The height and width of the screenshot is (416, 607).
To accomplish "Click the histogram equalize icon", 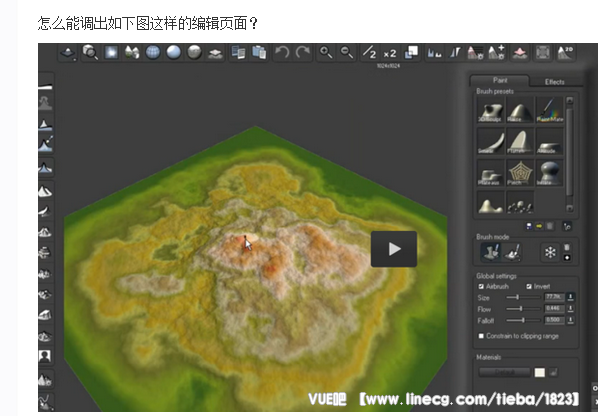I will click(x=434, y=53).
